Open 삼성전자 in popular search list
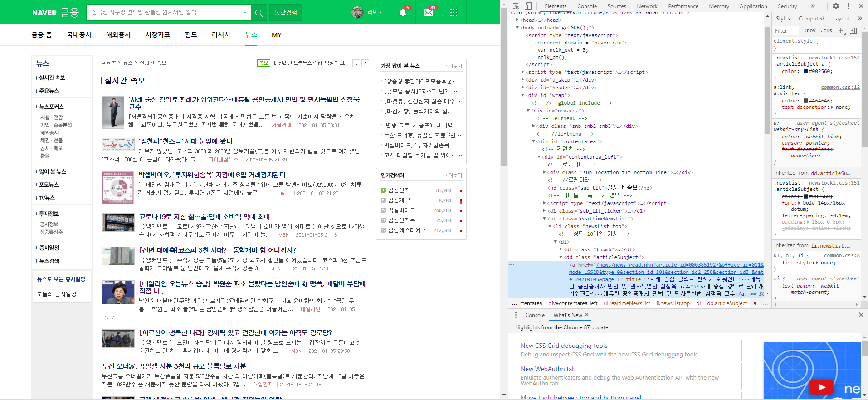Viewport: 868px width, 400px height. pyautogui.click(x=399, y=190)
